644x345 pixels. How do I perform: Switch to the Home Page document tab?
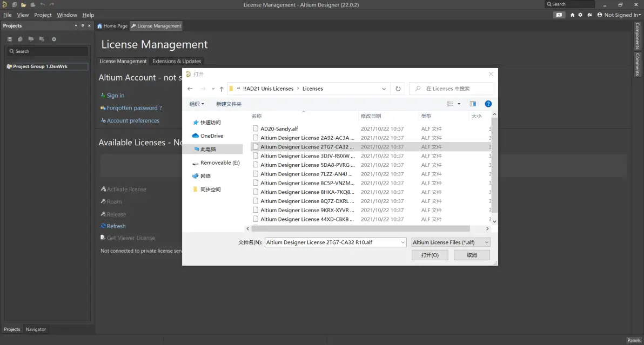tap(112, 26)
